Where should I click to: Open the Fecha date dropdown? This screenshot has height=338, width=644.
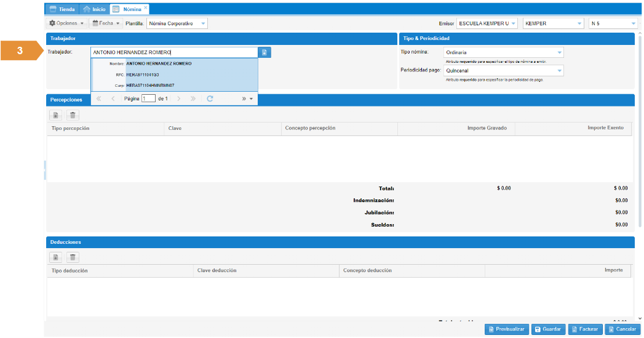click(x=106, y=23)
